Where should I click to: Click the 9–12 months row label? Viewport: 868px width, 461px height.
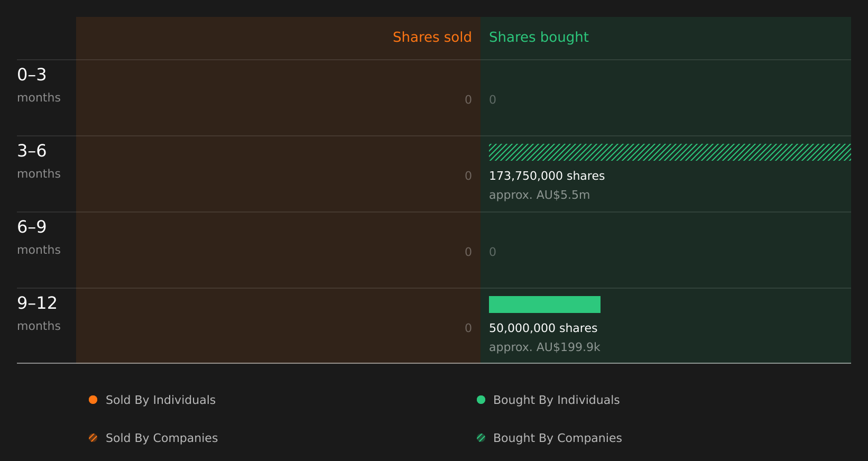pyautogui.click(x=39, y=314)
